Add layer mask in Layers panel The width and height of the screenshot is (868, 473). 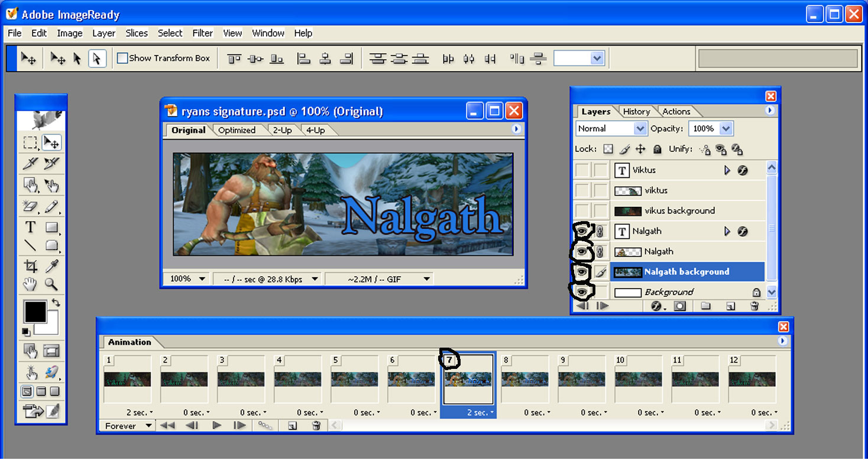[680, 306]
